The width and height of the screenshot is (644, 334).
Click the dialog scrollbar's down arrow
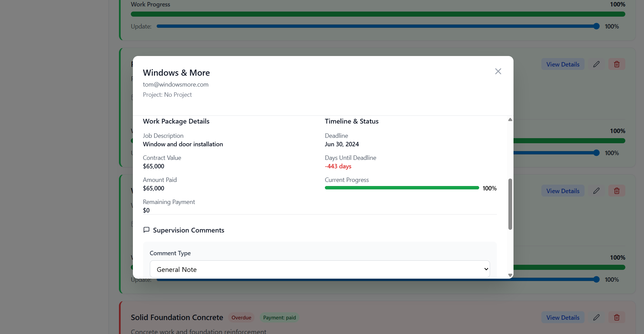coord(510,275)
